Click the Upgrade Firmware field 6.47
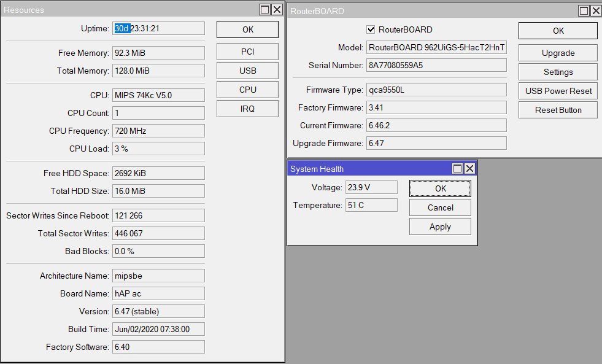Viewport: 602px width, 364px height. (x=436, y=143)
